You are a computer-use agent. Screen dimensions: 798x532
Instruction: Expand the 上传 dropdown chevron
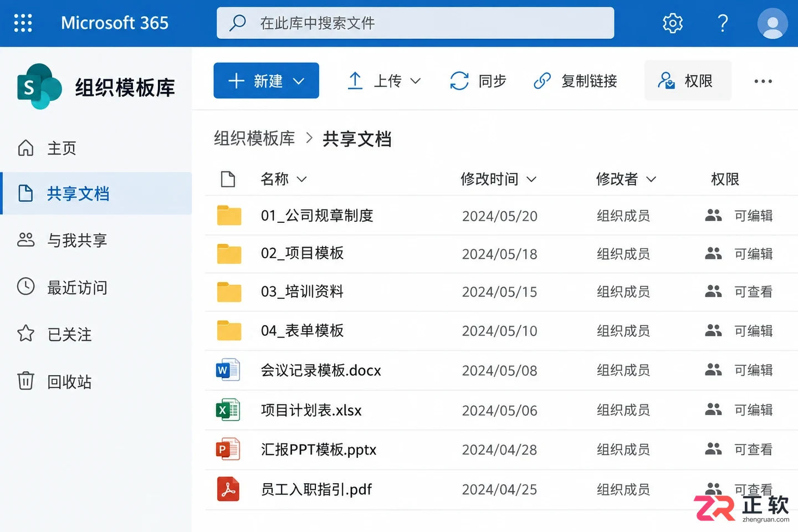click(x=415, y=81)
